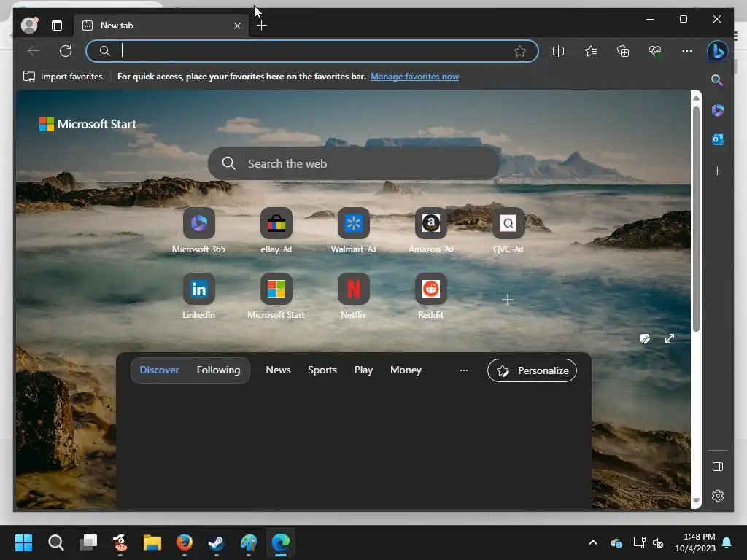Viewport: 747px width, 560px height.
Task: Add app to sidebar with plus icon
Action: click(718, 171)
